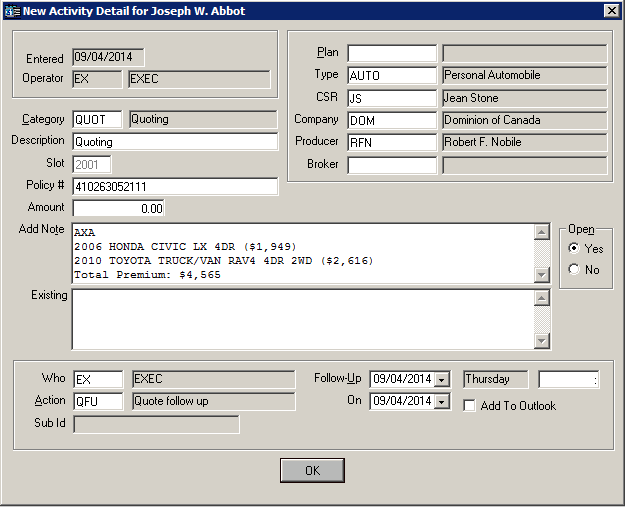Click the Description field containing Quoting
This screenshot has width=625, height=507.
(x=175, y=142)
